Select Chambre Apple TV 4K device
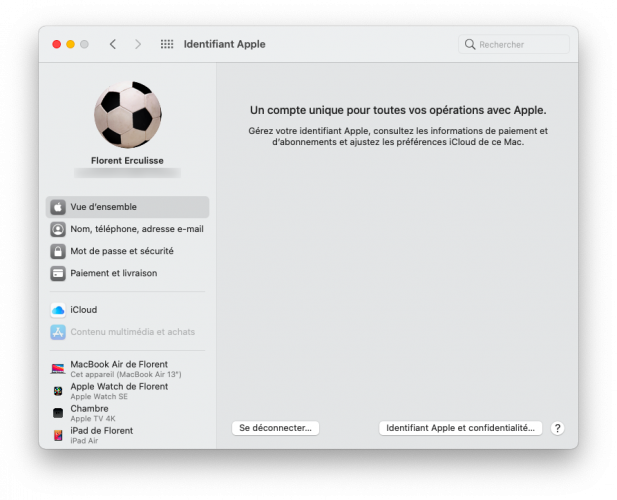 tap(127, 413)
